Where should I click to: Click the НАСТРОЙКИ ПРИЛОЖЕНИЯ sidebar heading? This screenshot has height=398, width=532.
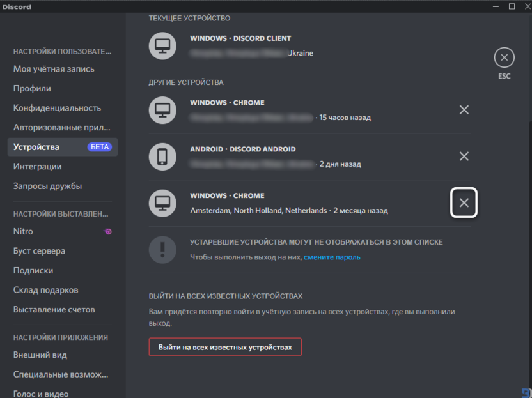coord(60,338)
